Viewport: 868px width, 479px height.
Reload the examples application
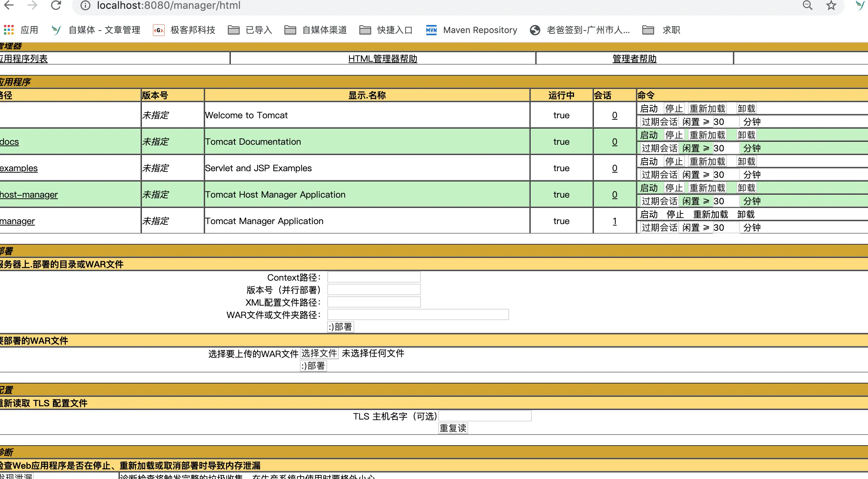(707, 161)
